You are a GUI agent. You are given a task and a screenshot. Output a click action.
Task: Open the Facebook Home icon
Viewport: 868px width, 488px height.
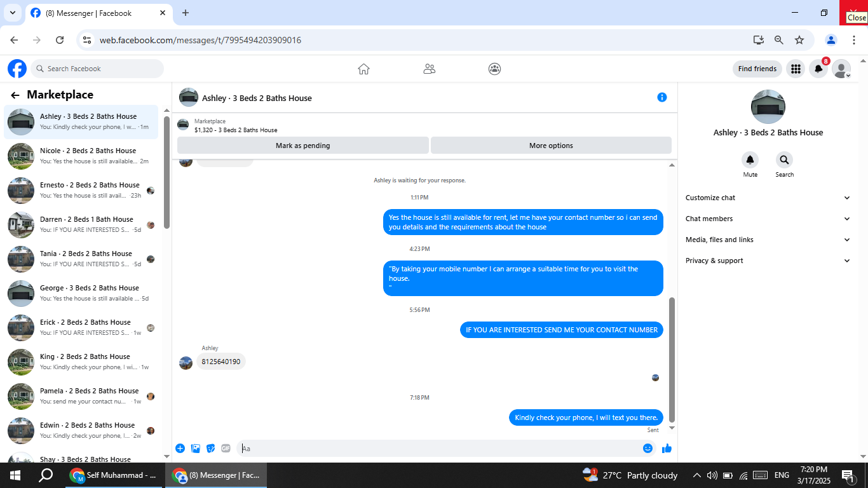363,69
